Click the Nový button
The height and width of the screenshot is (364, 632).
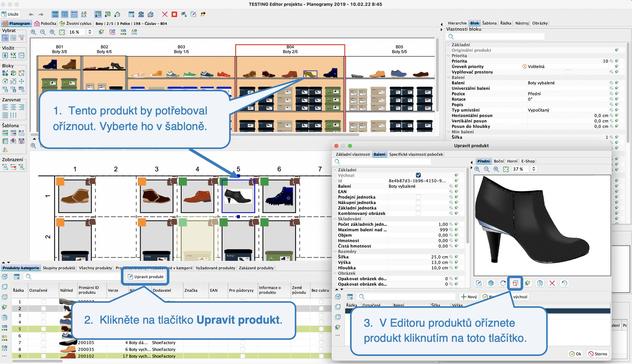click(469, 297)
